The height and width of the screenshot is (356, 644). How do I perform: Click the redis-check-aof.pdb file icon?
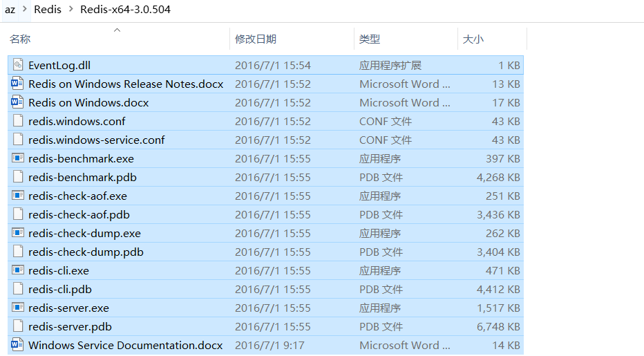pyautogui.click(x=18, y=214)
